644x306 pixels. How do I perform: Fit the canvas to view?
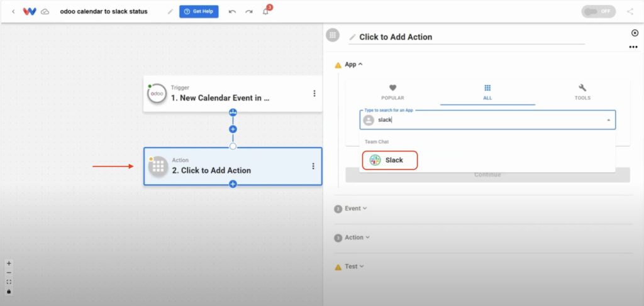coord(9,281)
